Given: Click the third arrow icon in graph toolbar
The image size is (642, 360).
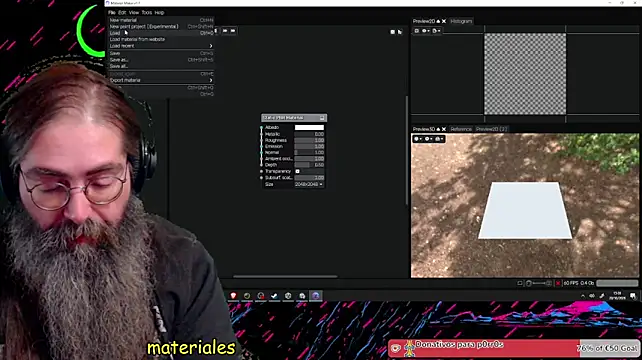Looking at the screenshot, I should coord(233,31).
